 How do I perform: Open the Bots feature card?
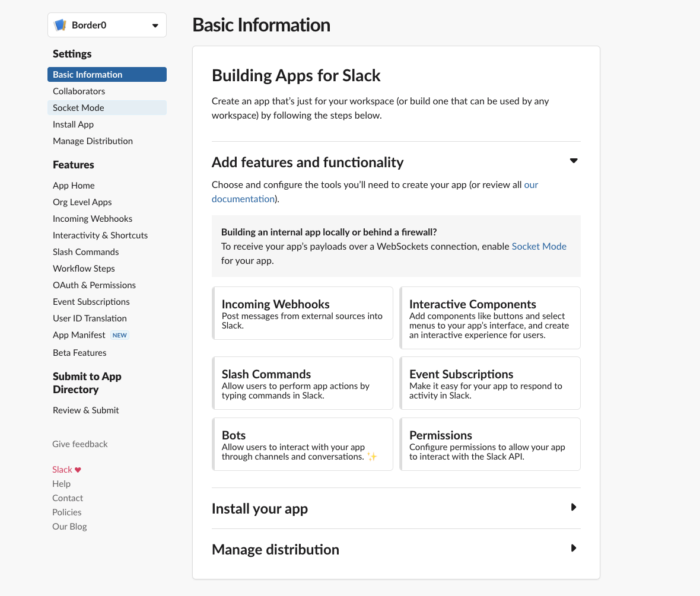[303, 444]
